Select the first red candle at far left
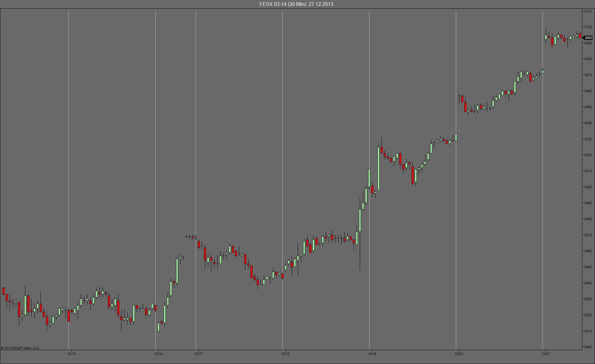This screenshot has height=364, width=595. point(4,291)
